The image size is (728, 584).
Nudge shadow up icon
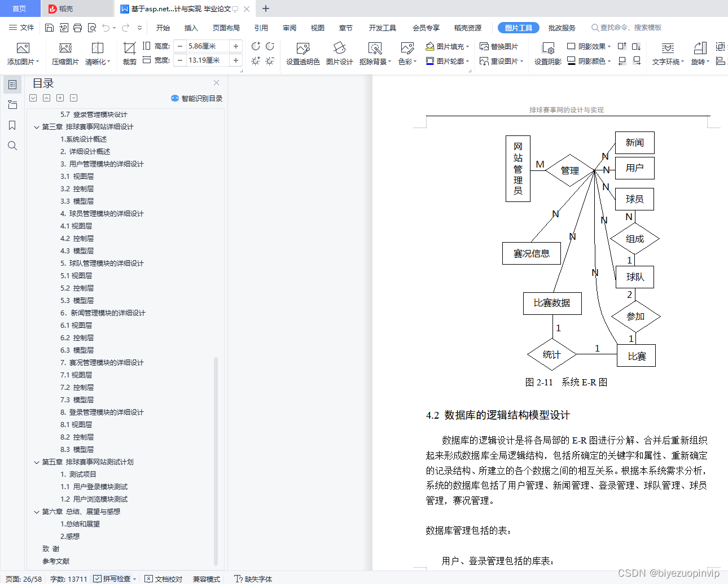pyautogui.click(x=622, y=46)
